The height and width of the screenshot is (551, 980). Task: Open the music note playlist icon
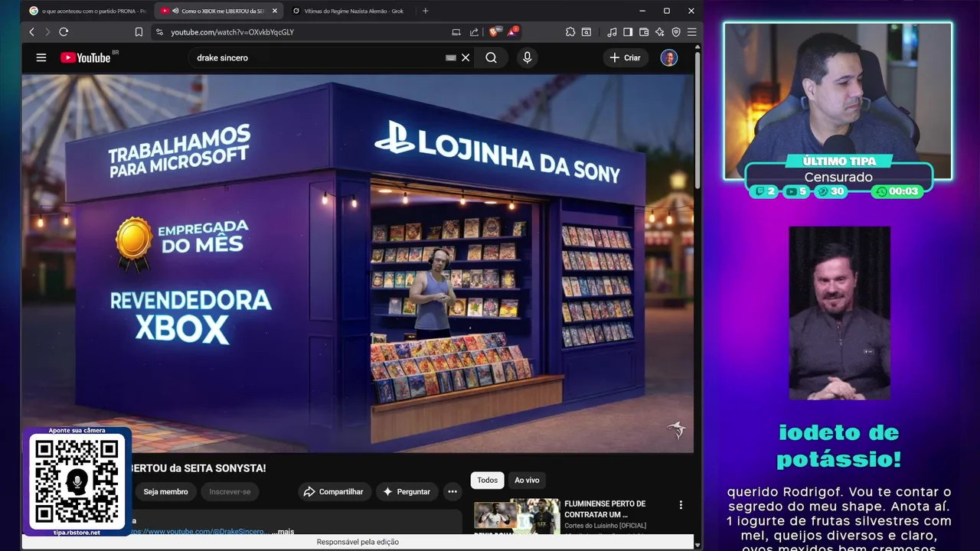pyautogui.click(x=612, y=31)
